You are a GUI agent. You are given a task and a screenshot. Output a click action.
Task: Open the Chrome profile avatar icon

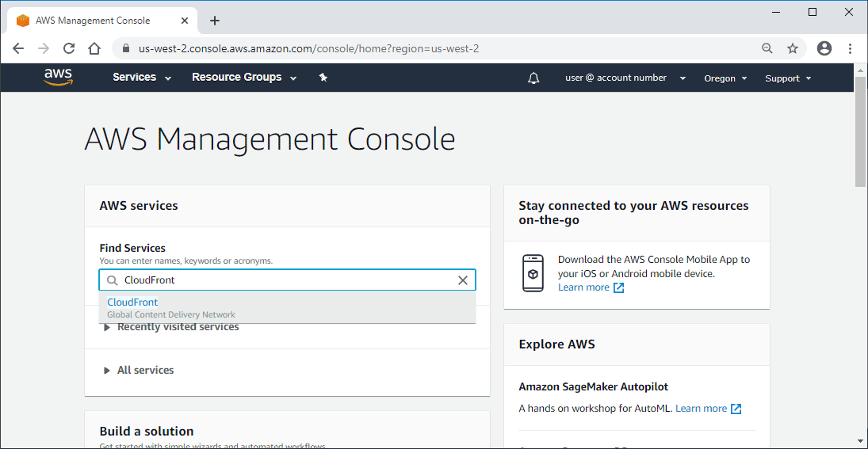(x=824, y=48)
